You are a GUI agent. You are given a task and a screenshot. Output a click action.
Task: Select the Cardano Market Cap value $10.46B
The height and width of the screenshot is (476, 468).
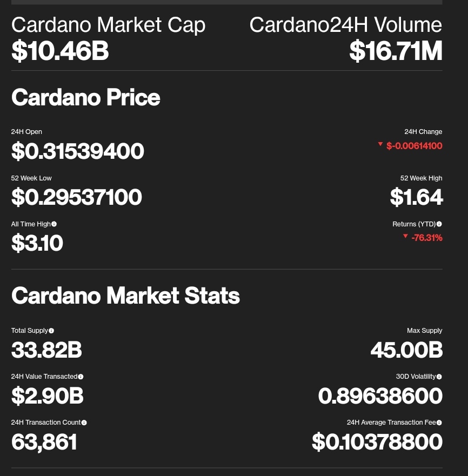60,51
